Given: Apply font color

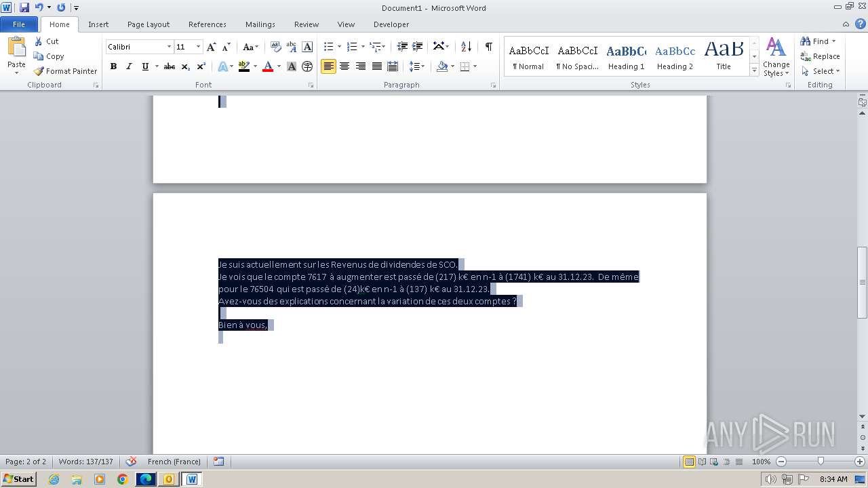Looking at the screenshot, I should coord(268,66).
